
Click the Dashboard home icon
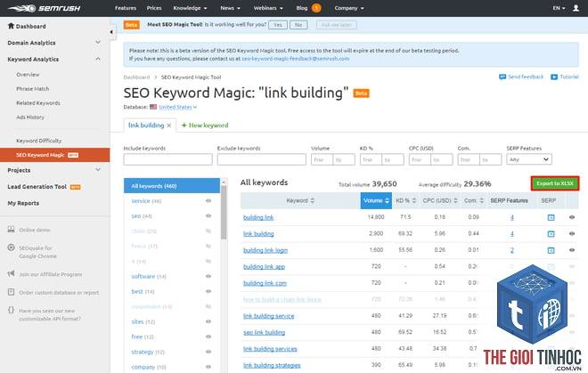point(11,26)
